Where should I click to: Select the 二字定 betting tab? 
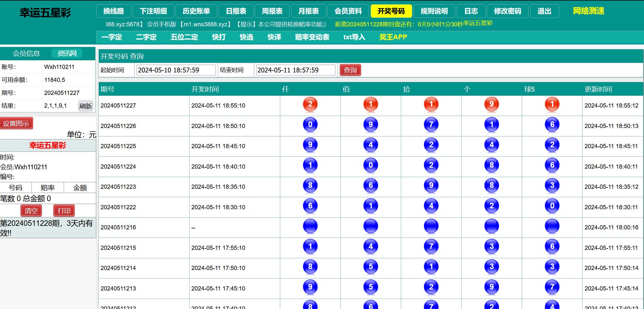point(146,37)
